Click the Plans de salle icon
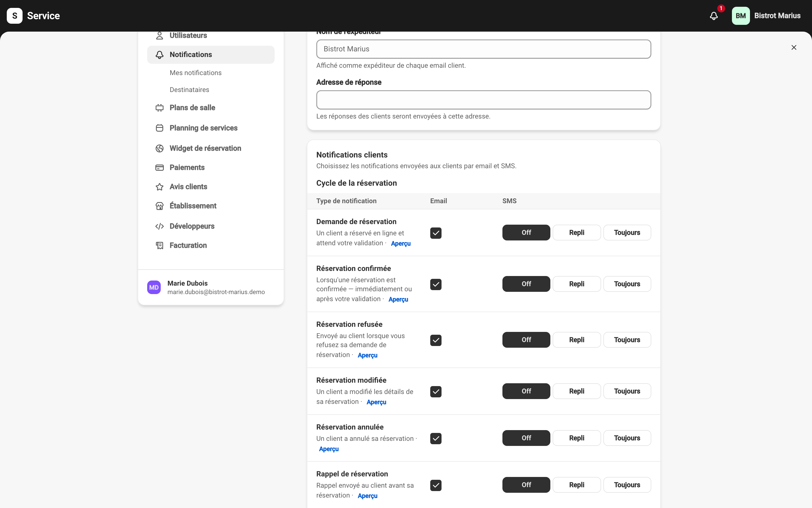Viewport: 812px width, 508px height. 159,108
